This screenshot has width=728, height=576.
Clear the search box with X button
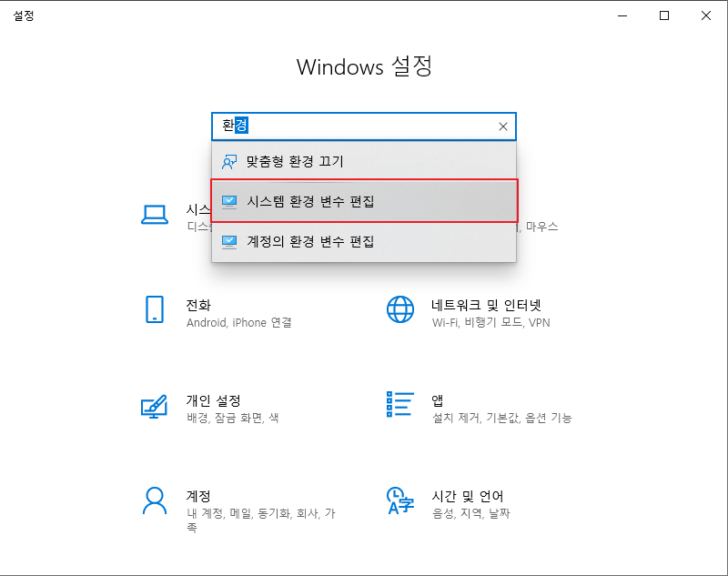(x=502, y=127)
